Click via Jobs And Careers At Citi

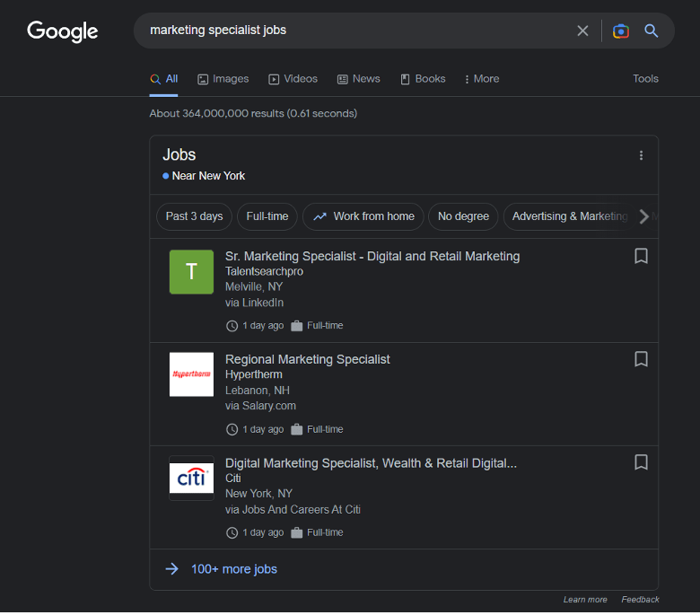pyautogui.click(x=293, y=510)
